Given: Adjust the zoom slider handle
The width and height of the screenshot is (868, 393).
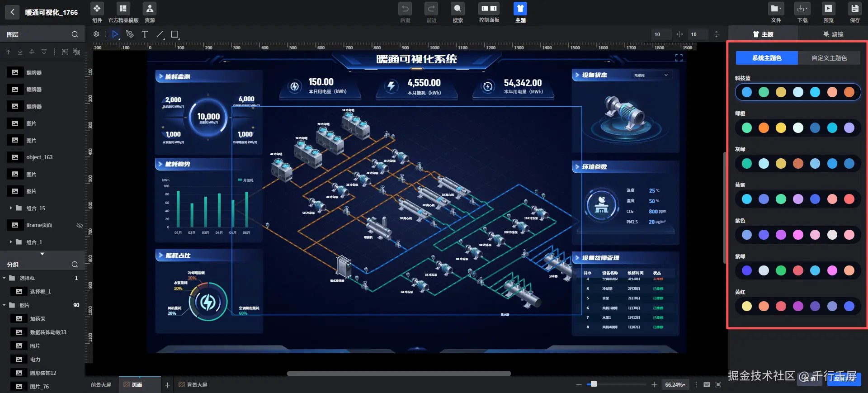Looking at the screenshot, I should tap(594, 384).
